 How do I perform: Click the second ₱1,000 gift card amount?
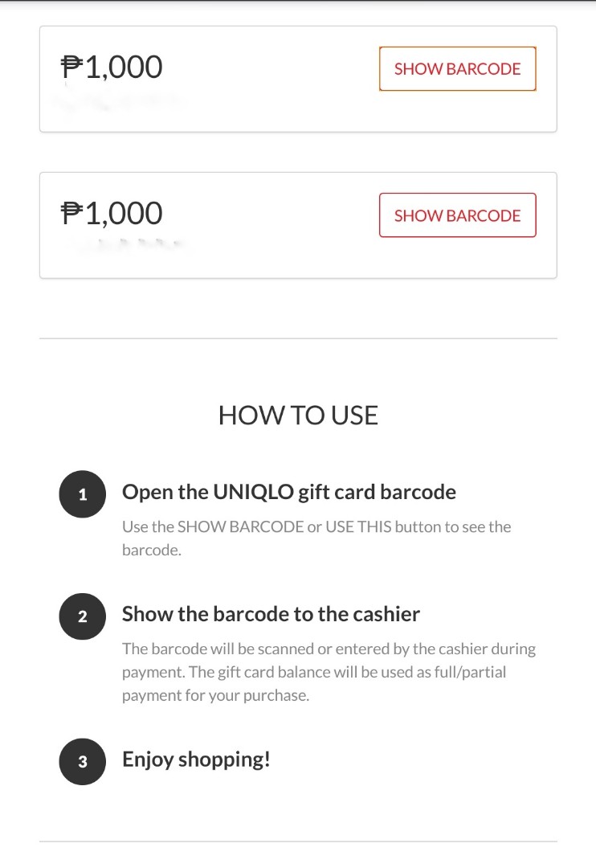click(112, 213)
